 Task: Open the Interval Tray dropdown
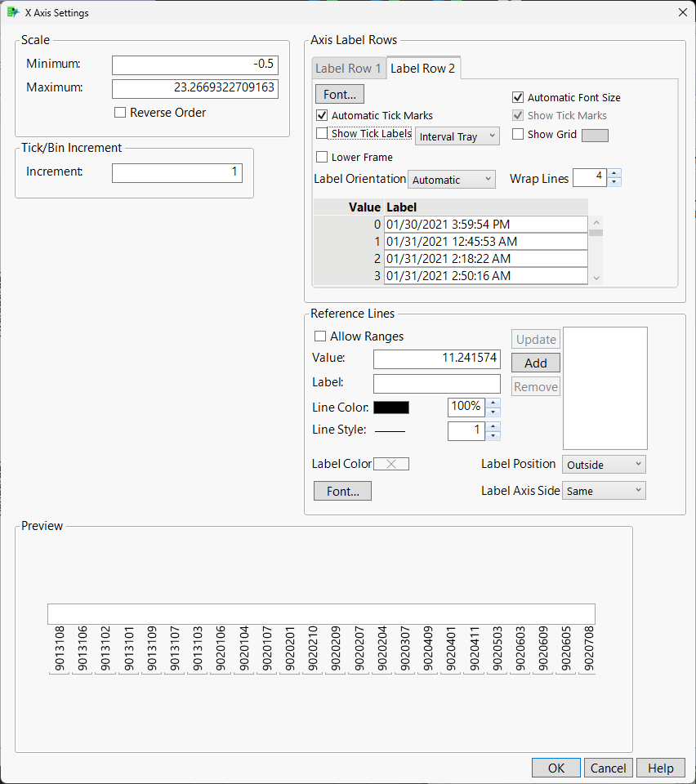[x=457, y=136]
